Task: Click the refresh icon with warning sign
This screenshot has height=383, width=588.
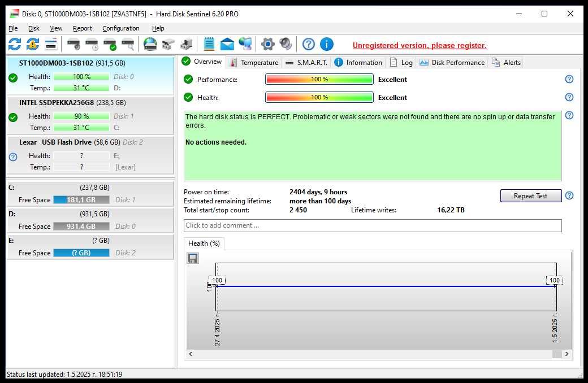Action: pos(33,44)
